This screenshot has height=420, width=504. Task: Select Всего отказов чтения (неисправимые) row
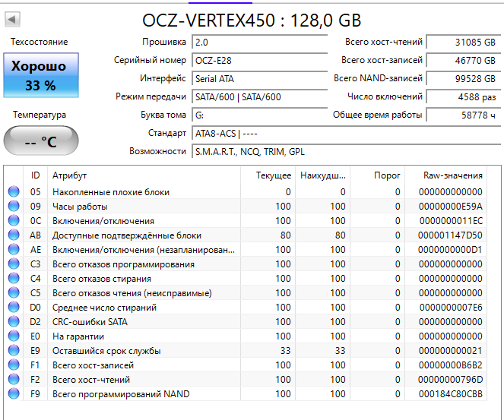pos(246,293)
